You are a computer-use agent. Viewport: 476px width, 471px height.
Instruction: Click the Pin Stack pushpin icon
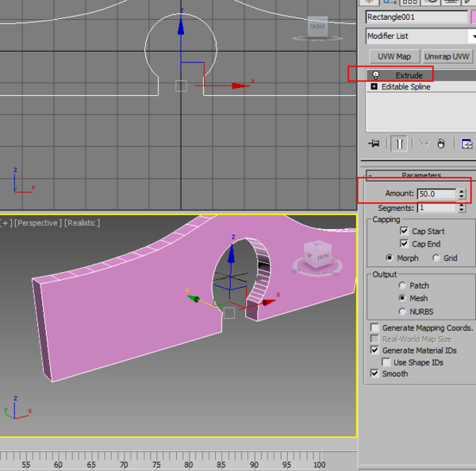point(374,144)
